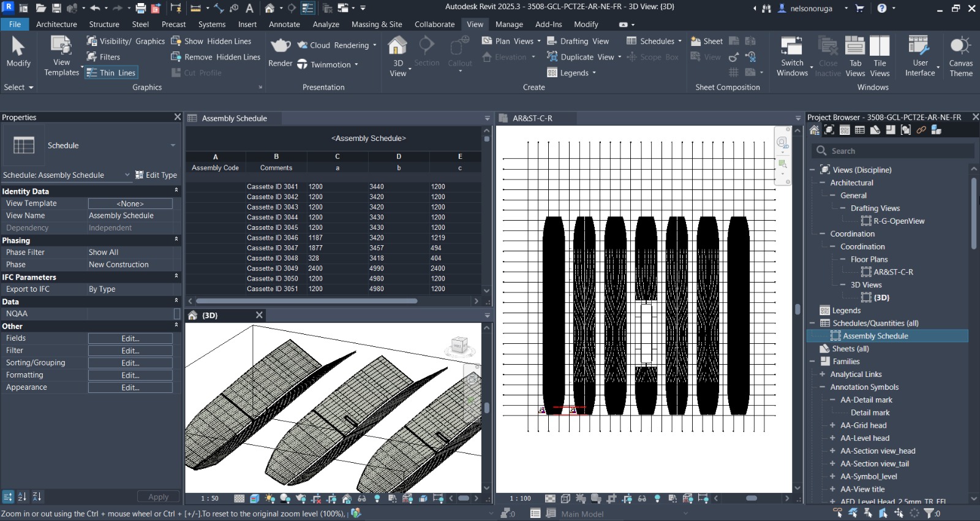Screen dimensions: 980x521
Task: Activate the Assembly Schedule view tab
Action: tap(234, 118)
